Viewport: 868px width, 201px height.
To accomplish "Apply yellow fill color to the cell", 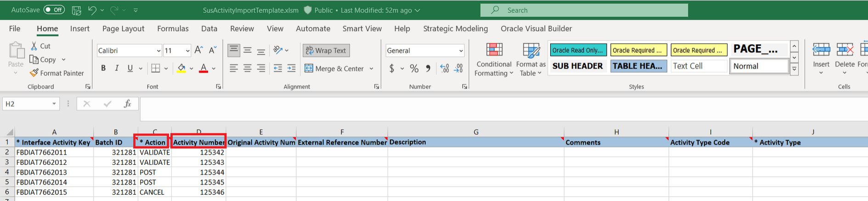I will click(x=181, y=68).
